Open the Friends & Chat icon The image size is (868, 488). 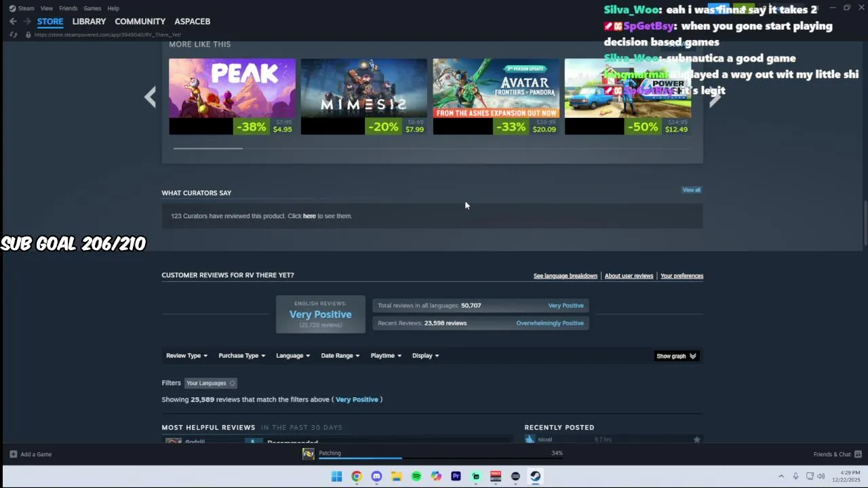click(x=858, y=454)
